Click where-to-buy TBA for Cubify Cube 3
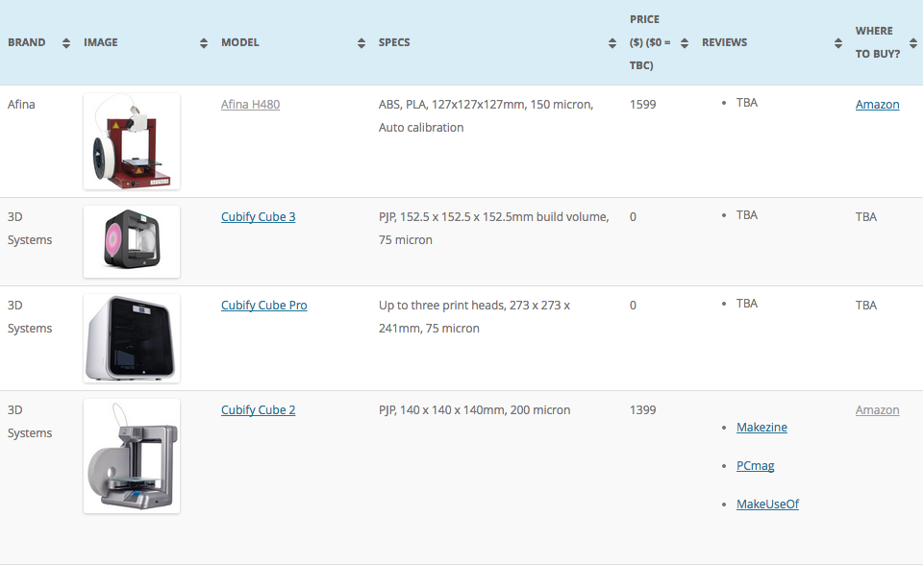Image resolution: width=924 pixels, height=566 pixels. (x=866, y=217)
